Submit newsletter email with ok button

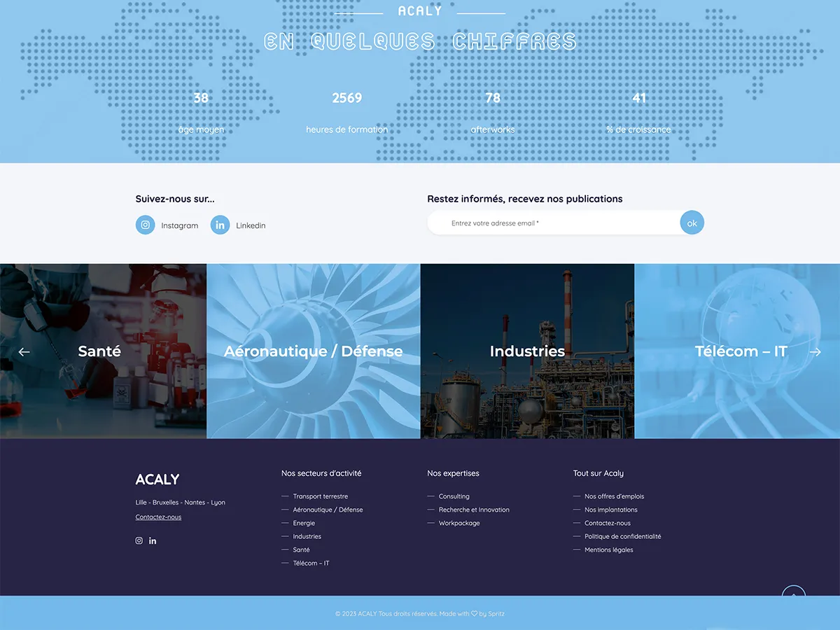[692, 223]
